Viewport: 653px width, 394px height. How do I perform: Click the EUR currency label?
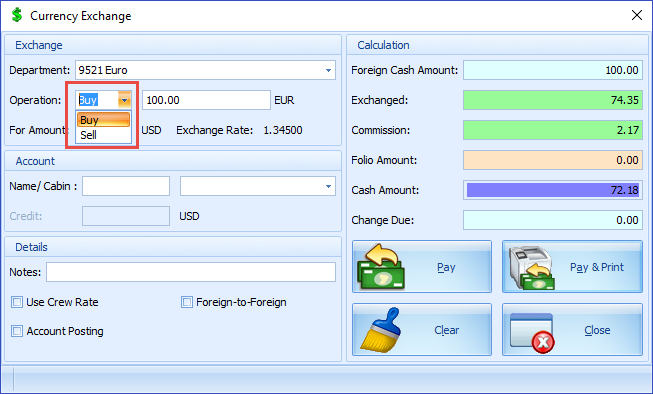284,100
